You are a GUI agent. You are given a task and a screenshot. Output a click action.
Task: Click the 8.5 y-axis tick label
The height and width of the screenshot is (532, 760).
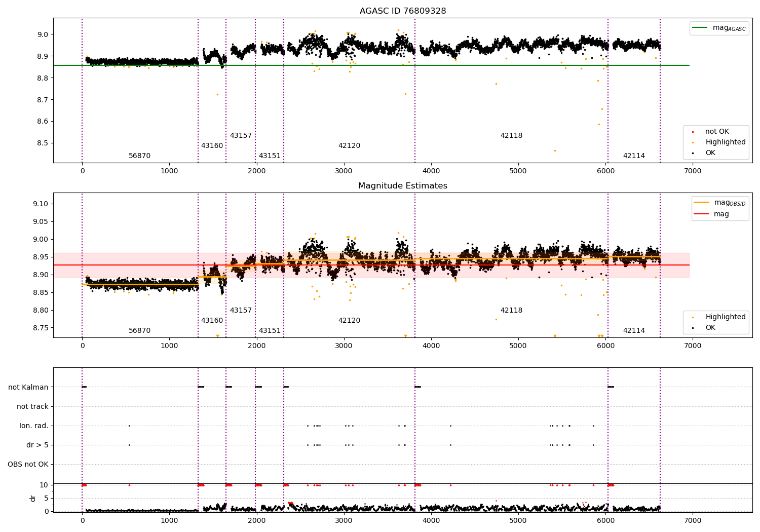click(x=43, y=143)
